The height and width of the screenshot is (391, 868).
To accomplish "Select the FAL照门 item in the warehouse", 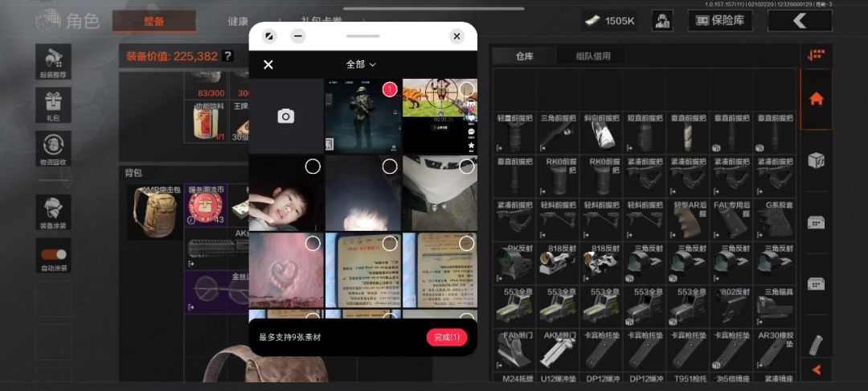I will 514,349.
